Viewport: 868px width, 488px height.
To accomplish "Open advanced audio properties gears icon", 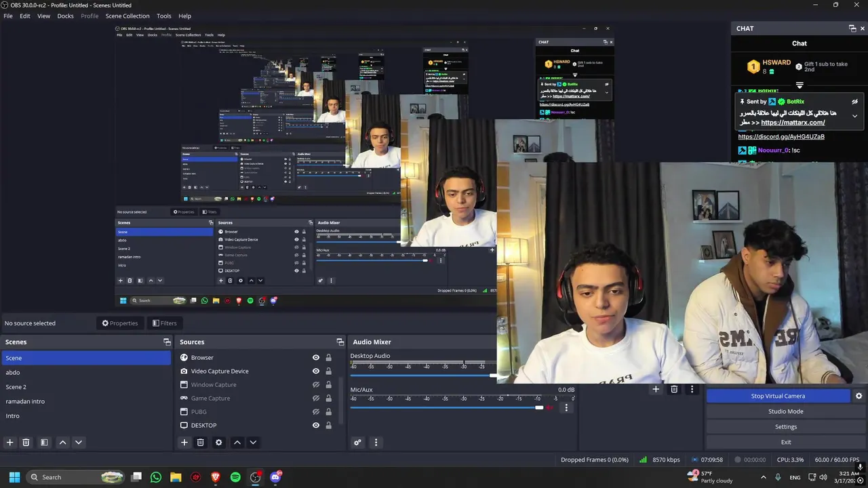I will (357, 443).
